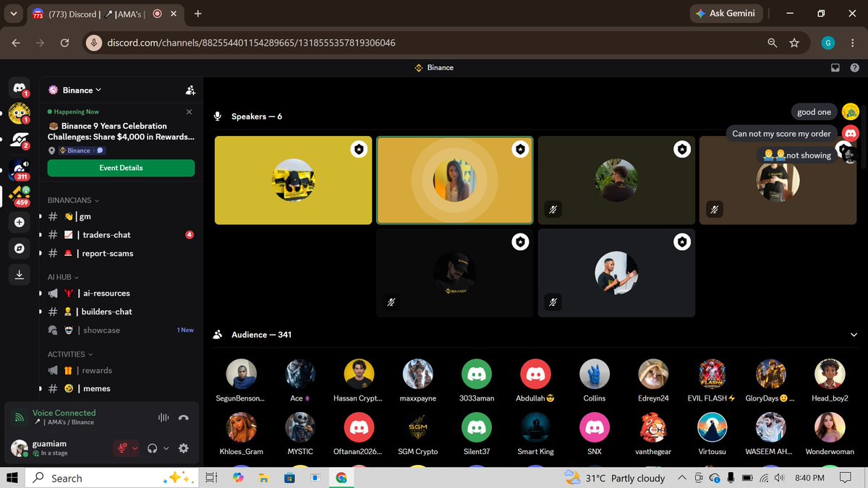
Task: Click the zoom magnifier icon in address bar
Action: 773,43
